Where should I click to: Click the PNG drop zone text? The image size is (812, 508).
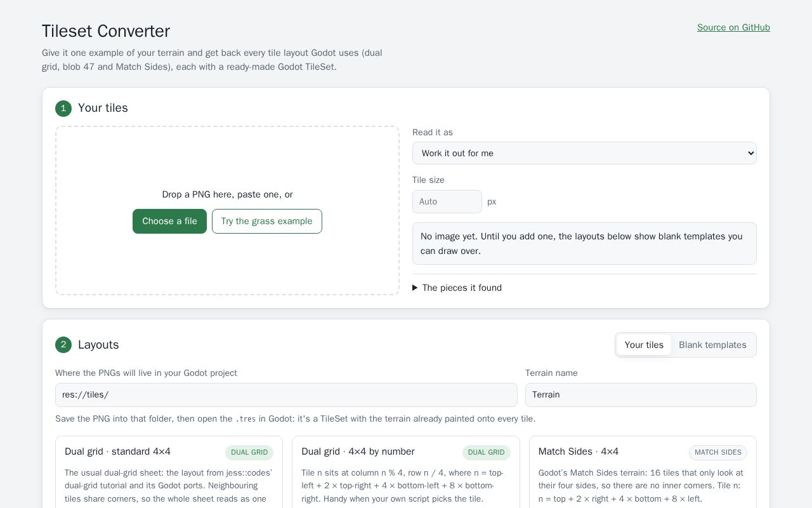(x=227, y=194)
